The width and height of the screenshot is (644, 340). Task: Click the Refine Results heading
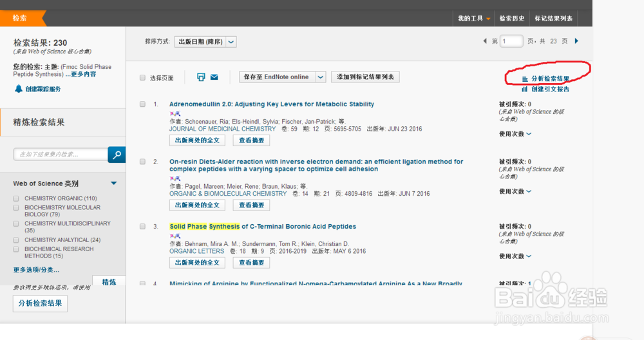[39, 122]
